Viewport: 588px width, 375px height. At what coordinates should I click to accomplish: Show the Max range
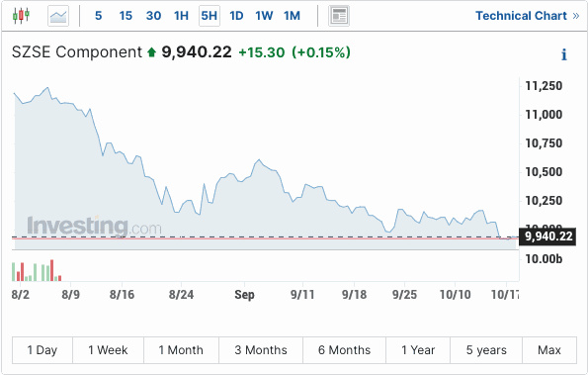(x=549, y=350)
